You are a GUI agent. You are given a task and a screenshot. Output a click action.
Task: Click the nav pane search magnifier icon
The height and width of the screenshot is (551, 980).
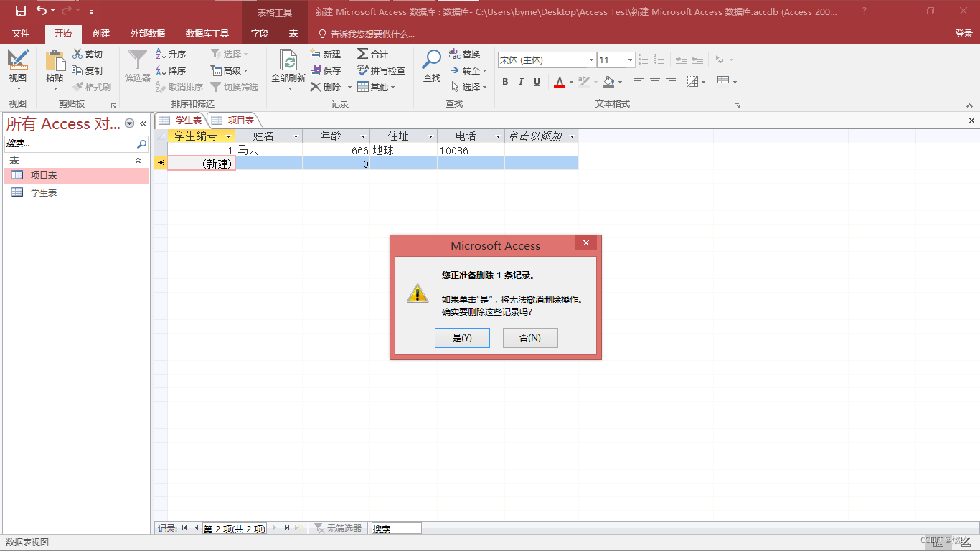point(141,144)
